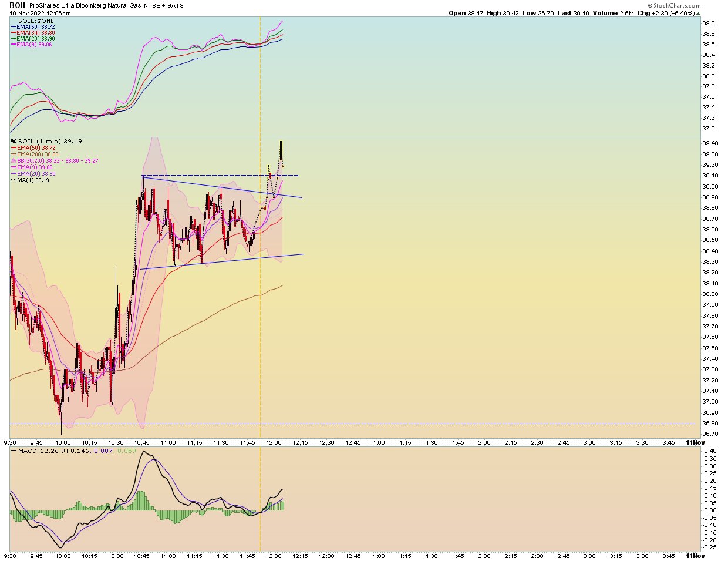Click the StockCharts.com watermark link
This screenshot has width=728, height=561.
click(677, 6)
